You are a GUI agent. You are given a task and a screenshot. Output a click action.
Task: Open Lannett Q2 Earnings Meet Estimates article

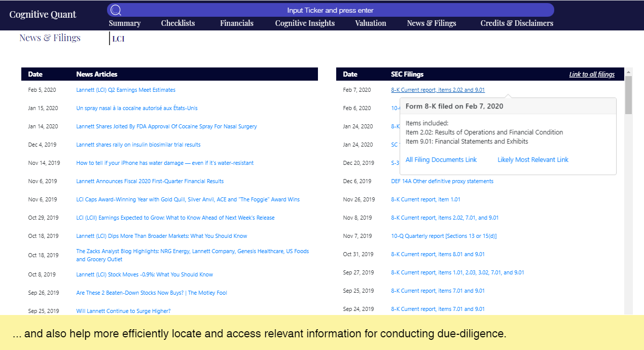125,90
